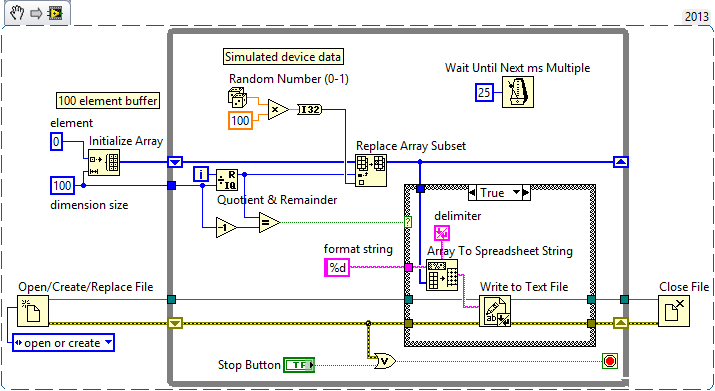Select the Replace Array Subset node
The image size is (715, 391).
[x=371, y=170]
